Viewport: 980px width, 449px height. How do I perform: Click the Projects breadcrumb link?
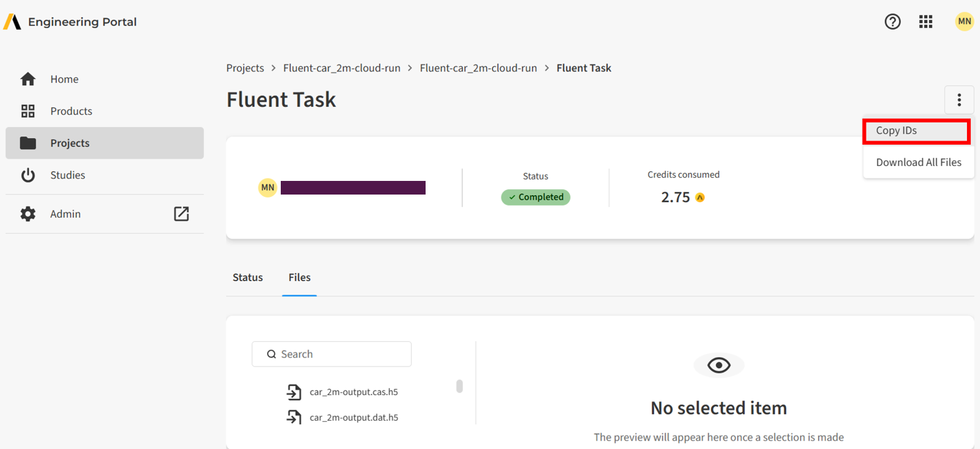245,68
